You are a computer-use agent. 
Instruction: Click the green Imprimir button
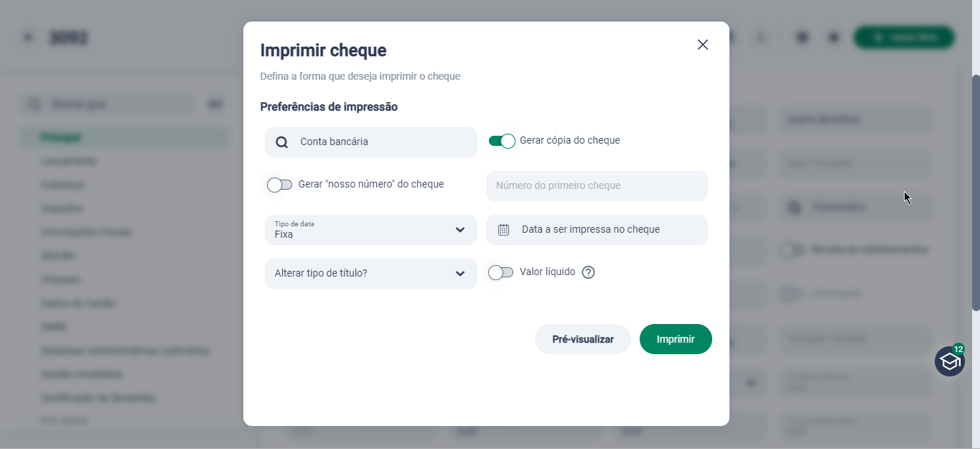(x=676, y=339)
